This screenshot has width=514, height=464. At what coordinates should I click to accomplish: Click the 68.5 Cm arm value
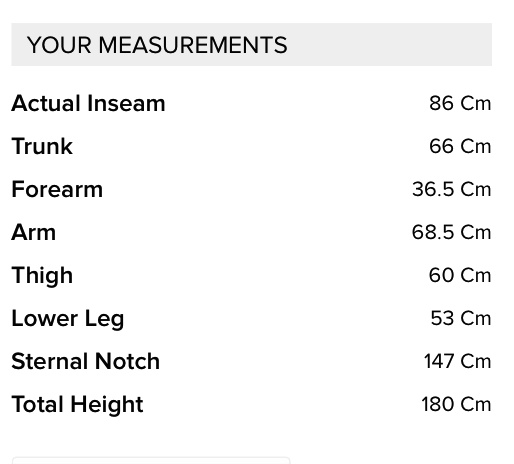[452, 232]
